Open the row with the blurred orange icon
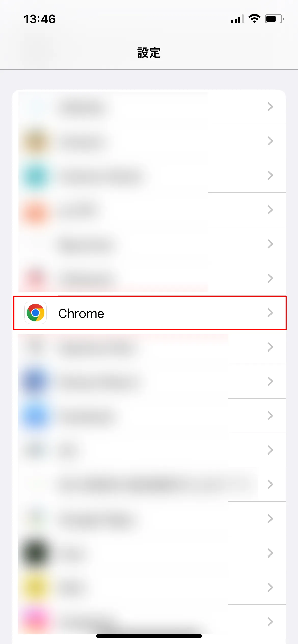Screen dimensions: 298x644 pyautogui.click(x=150, y=210)
